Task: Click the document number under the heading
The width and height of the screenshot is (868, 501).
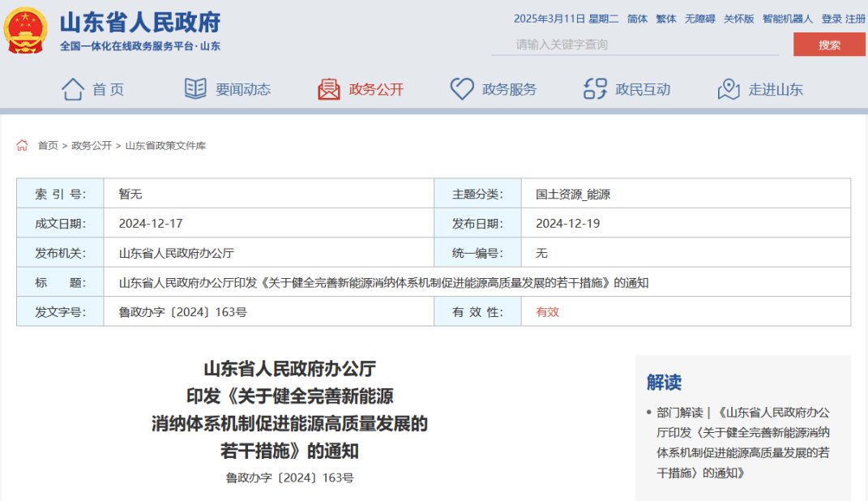Action: (x=289, y=477)
